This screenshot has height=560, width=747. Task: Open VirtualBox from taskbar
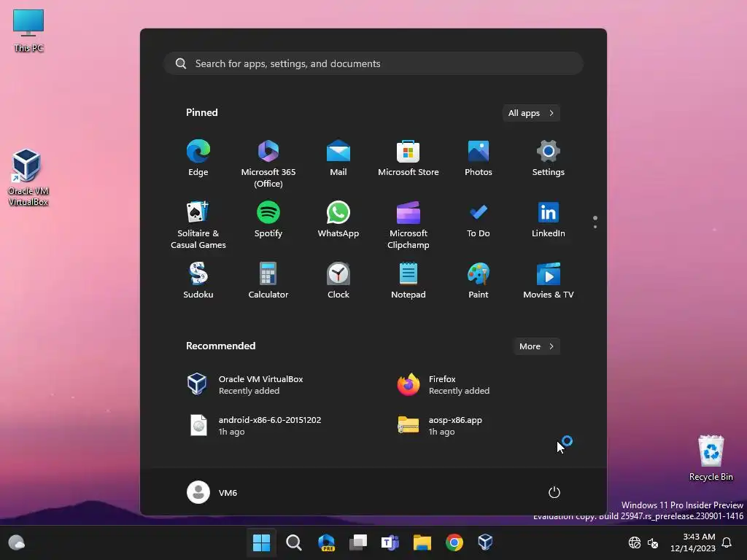pyautogui.click(x=485, y=542)
